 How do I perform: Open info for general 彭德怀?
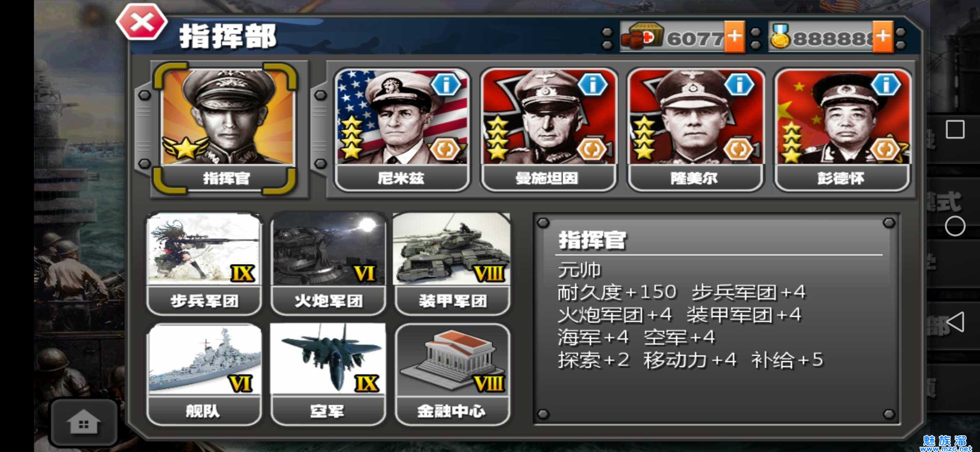tap(886, 85)
